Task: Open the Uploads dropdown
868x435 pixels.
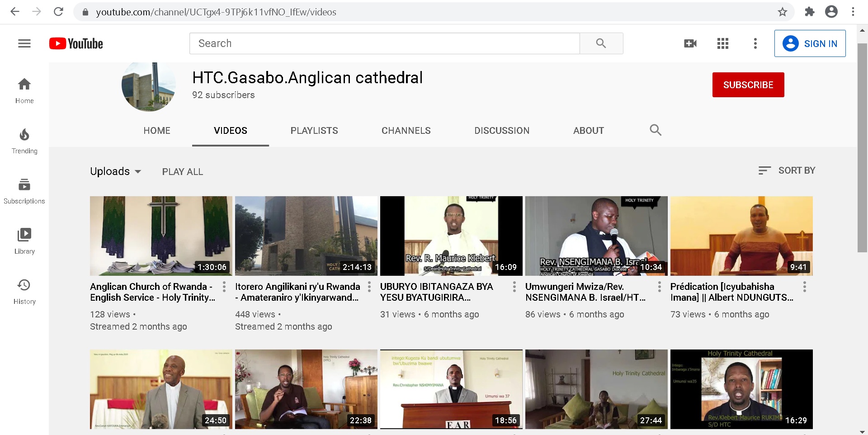Action: 115,171
